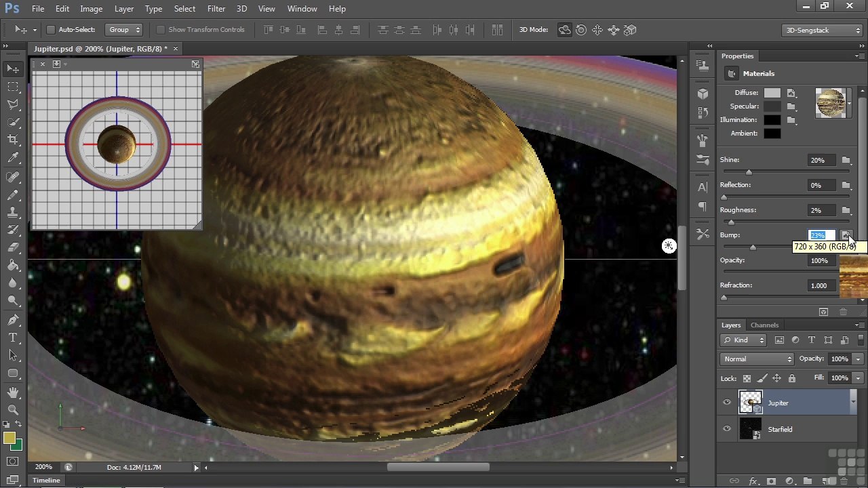Screen dimensions: 868x488
Task: Select the Rectangular Marquee tool
Action: pyautogui.click(x=13, y=87)
